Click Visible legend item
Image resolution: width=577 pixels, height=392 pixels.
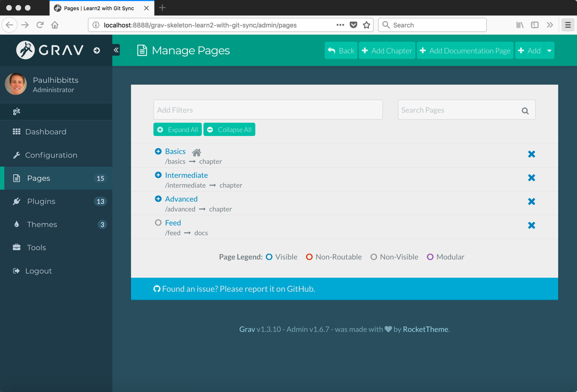281,257
